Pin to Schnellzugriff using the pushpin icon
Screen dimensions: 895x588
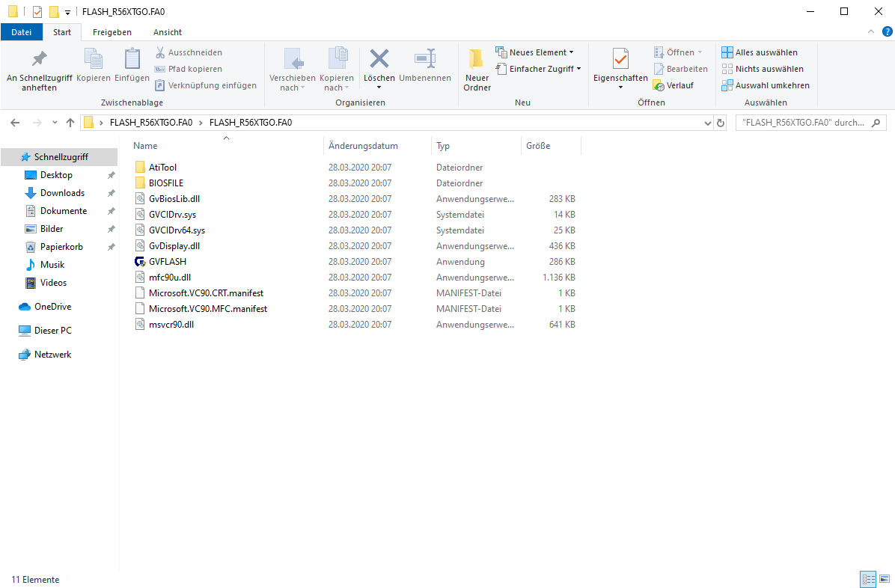[x=40, y=70]
